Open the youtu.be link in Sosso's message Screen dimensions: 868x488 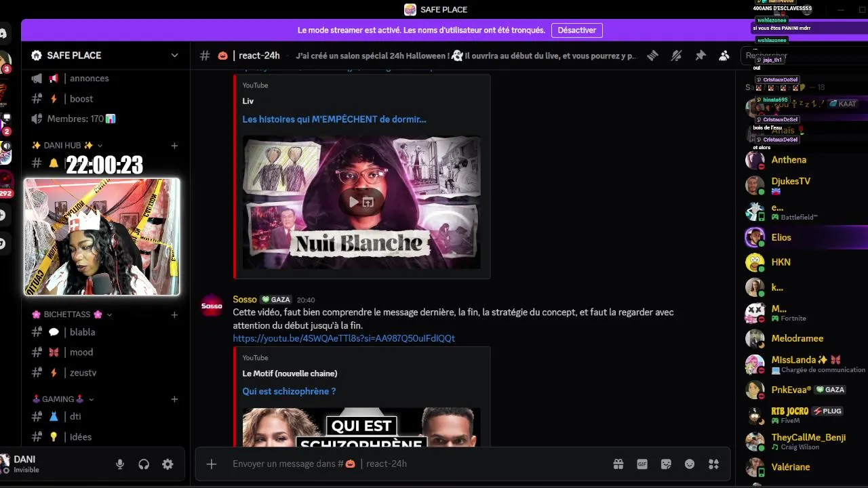[x=344, y=338]
